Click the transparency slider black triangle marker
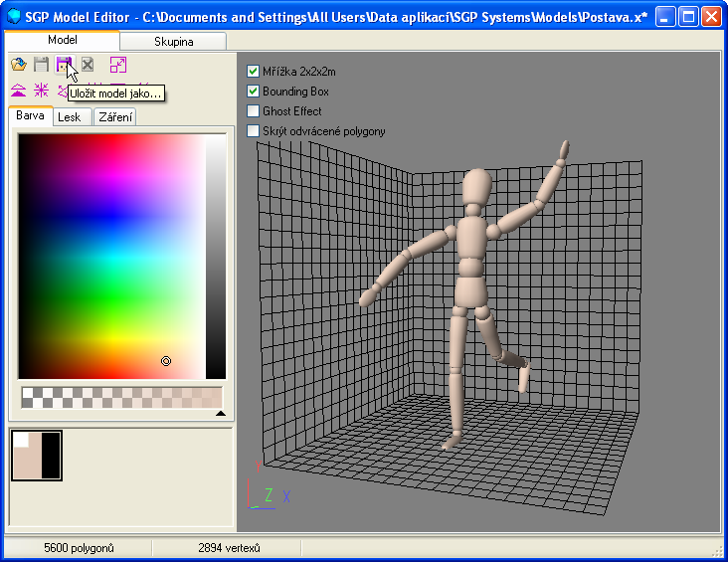Image resolution: width=728 pixels, height=562 pixels. (221, 413)
